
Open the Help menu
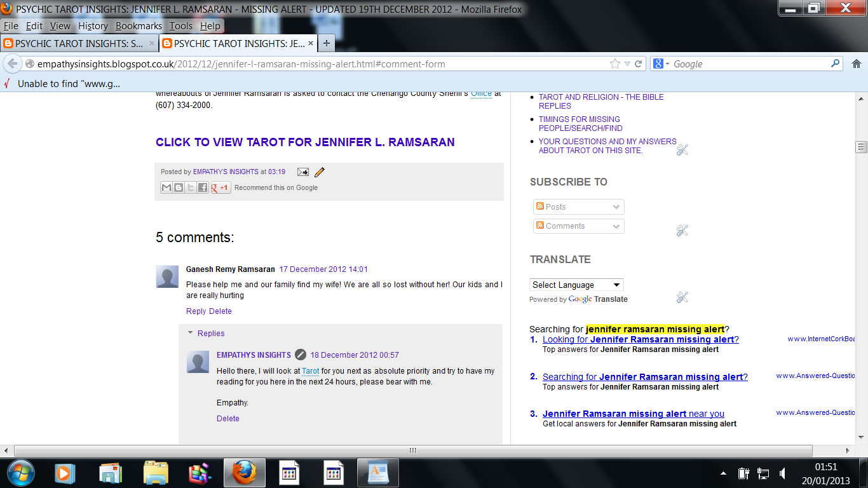[x=210, y=26]
